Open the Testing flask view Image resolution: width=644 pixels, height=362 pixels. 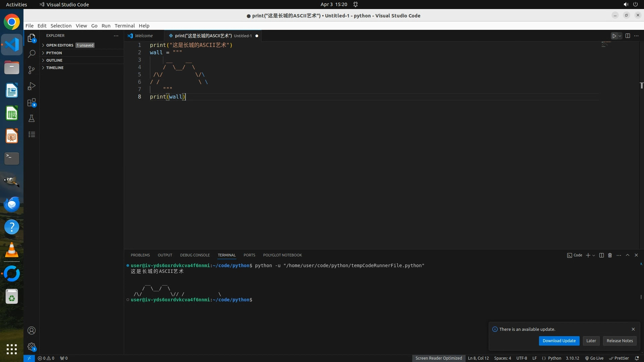tap(32, 118)
